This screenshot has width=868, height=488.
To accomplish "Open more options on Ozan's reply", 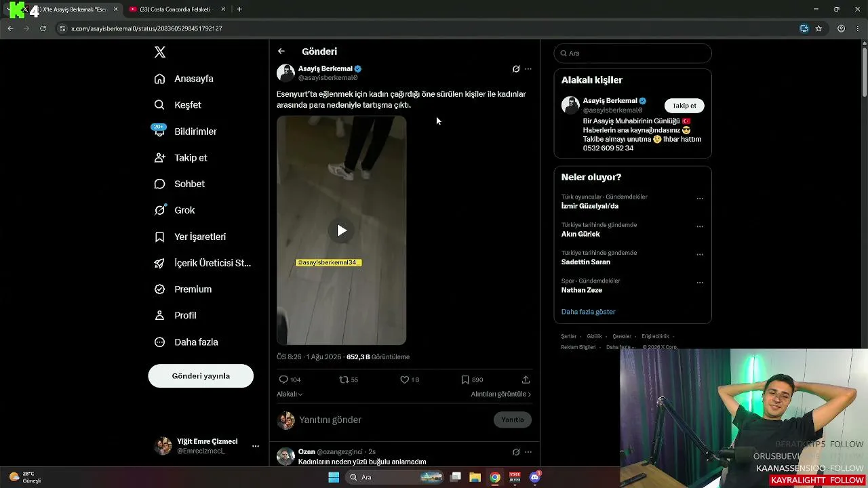I will [528, 452].
